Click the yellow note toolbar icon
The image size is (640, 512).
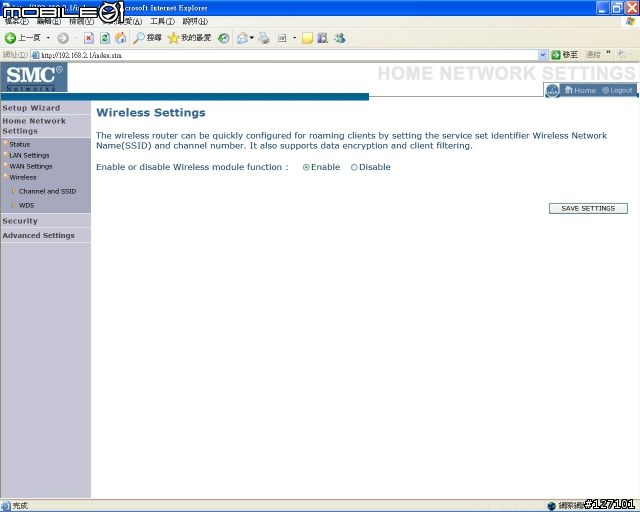coord(307,38)
